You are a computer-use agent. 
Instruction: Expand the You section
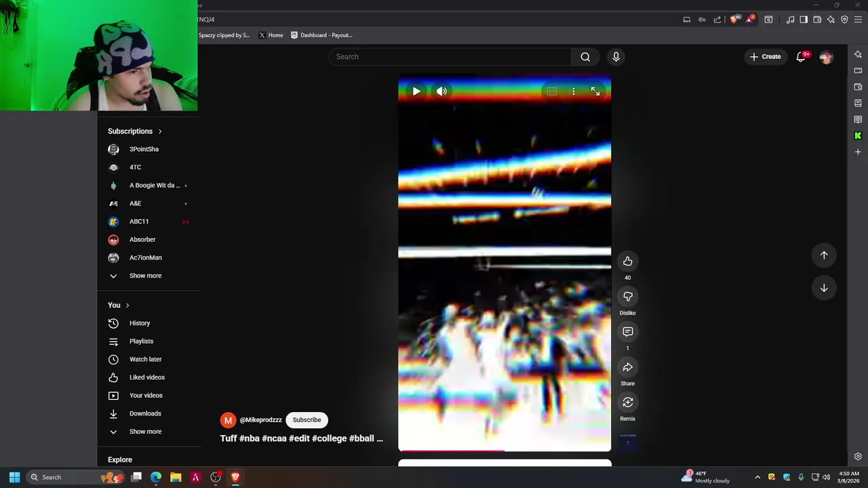[x=119, y=306]
